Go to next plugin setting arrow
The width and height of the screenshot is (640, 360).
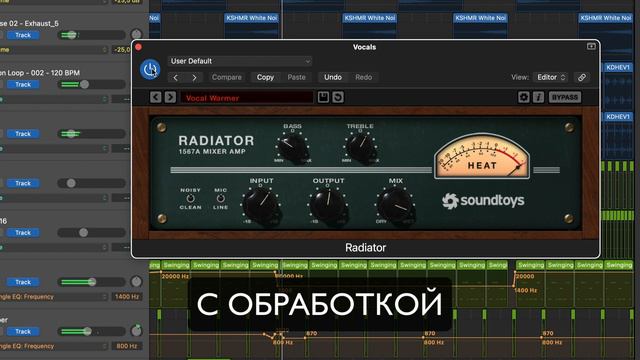[x=194, y=77]
